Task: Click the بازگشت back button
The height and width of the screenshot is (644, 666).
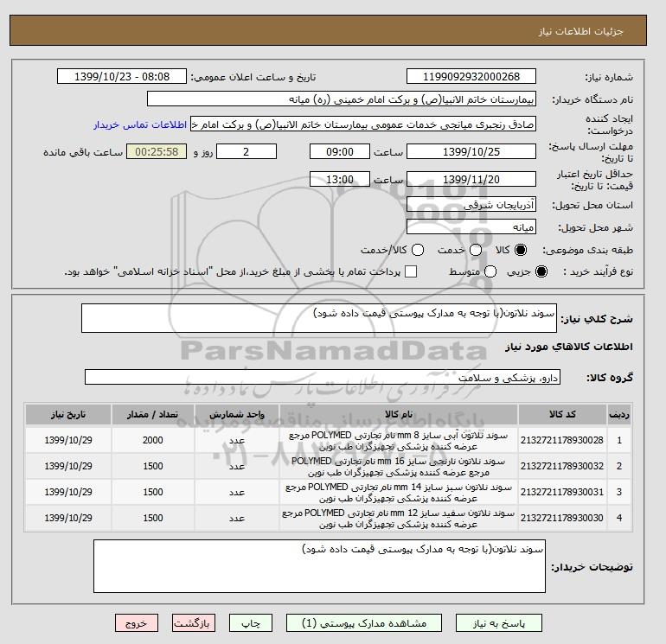Action: tap(194, 623)
